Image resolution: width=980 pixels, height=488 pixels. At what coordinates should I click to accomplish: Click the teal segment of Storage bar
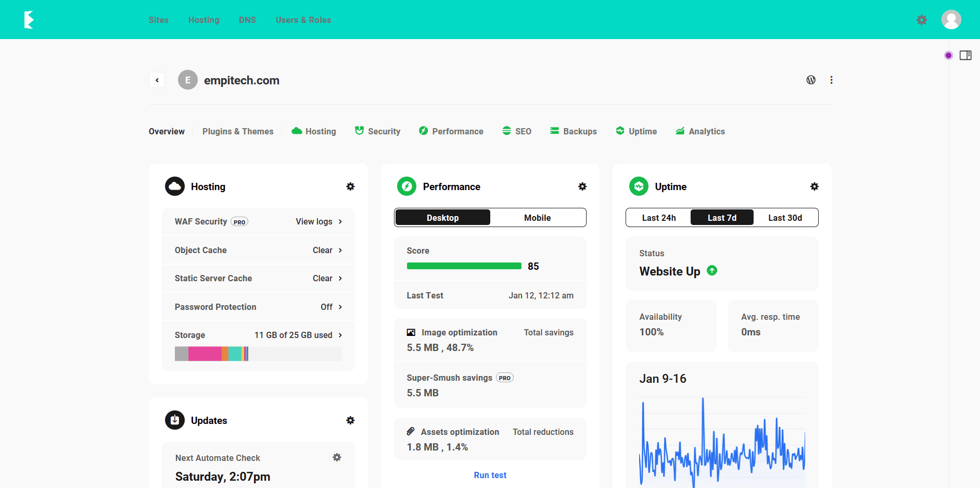click(x=235, y=354)
